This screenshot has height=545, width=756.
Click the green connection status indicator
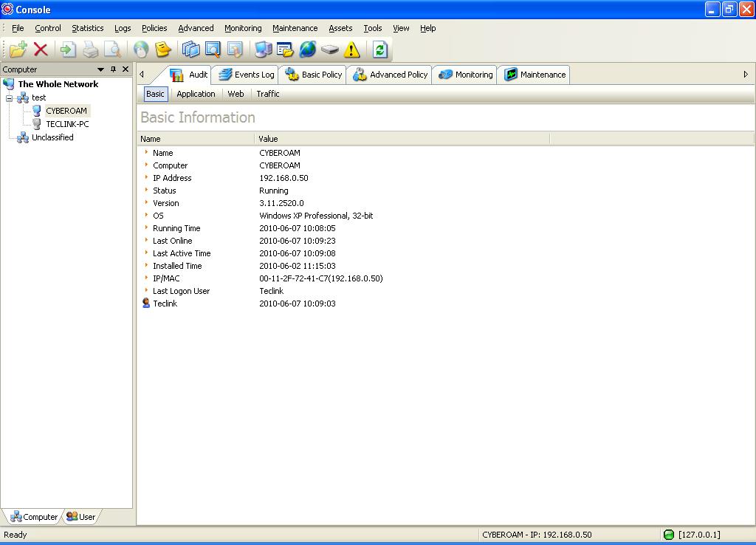click(669, 535)
